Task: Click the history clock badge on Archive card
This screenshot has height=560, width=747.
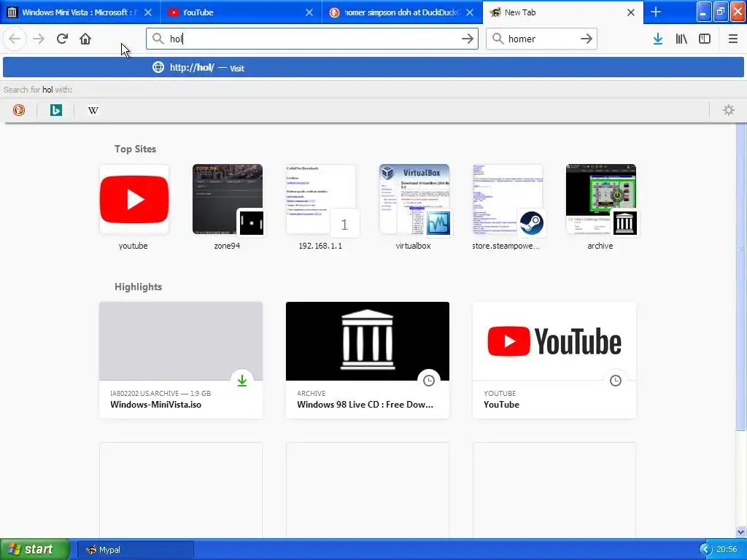Action: 429,381
